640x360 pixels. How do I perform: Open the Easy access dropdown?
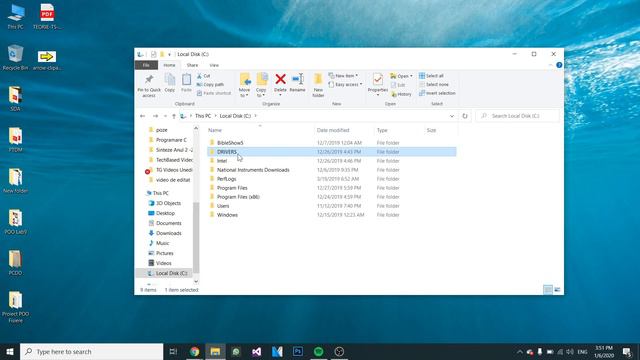(345, 84)
